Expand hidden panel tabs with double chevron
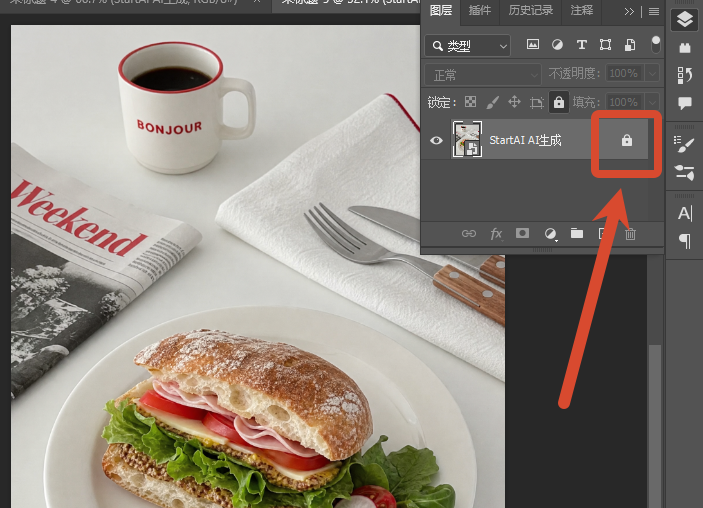The width and height of the screenshot is (703, 508). pos(629,12)
